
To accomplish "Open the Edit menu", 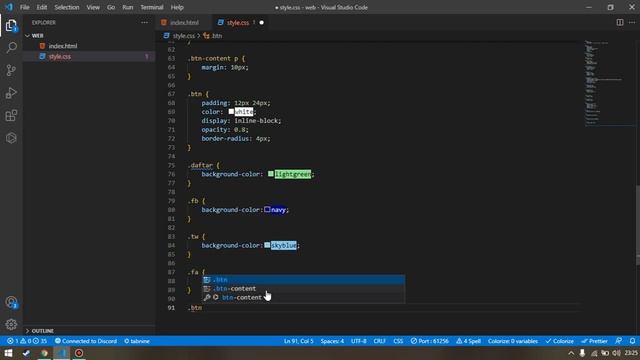I will (42, 7).
